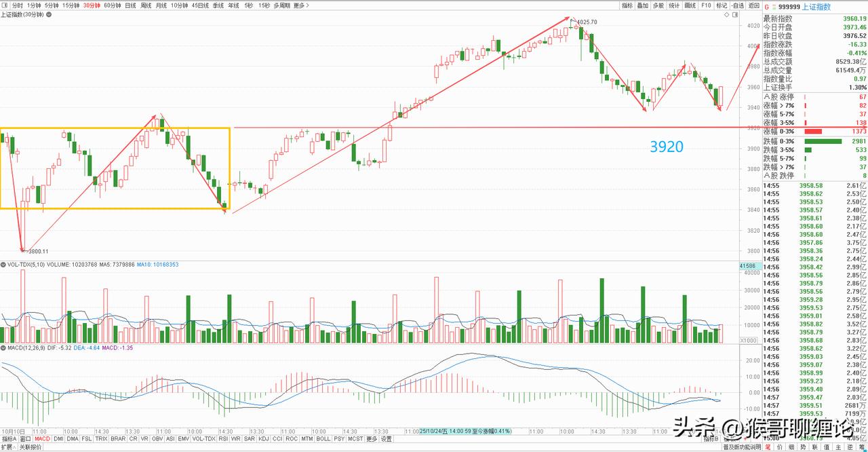Select the 15分钟 period
Viewport: 868px width, 452px height.
(71, 5)
